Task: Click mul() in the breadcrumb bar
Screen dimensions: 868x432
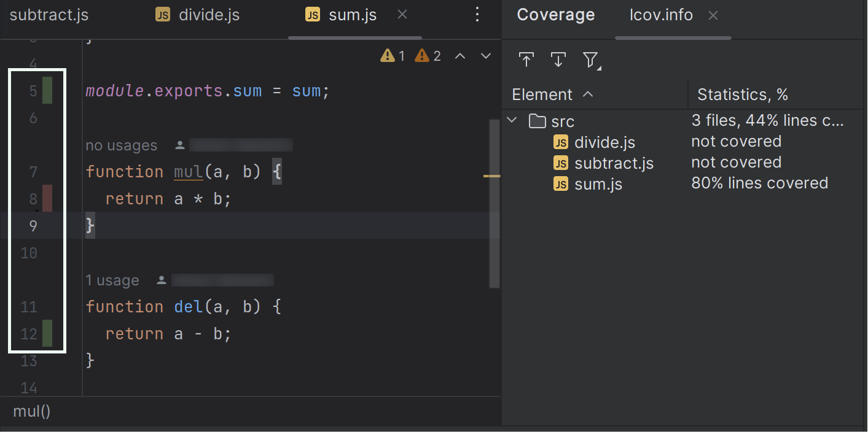Action: tap(31, 411)
